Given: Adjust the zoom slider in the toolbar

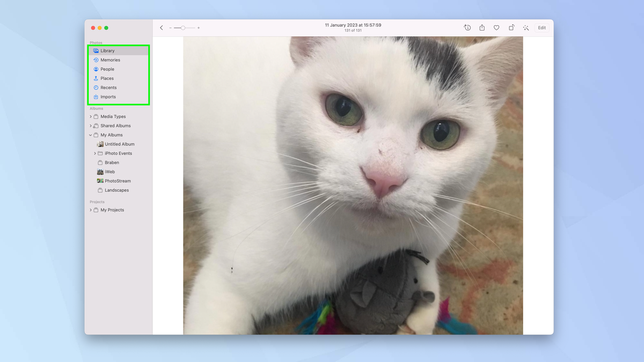Looking at the screenshot, I should coord(183,27).
